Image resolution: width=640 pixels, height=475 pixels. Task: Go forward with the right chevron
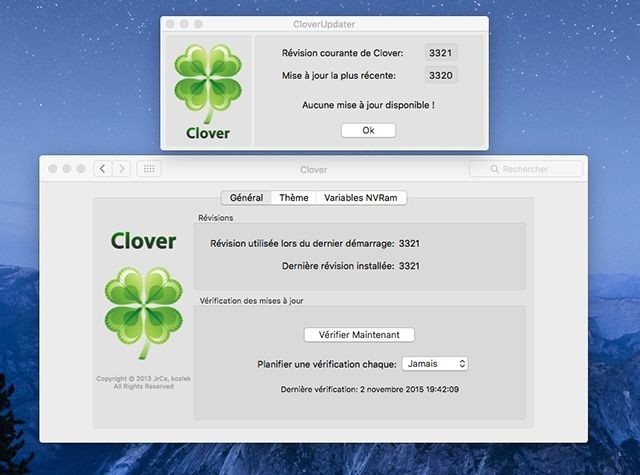(x=122, y=169)
